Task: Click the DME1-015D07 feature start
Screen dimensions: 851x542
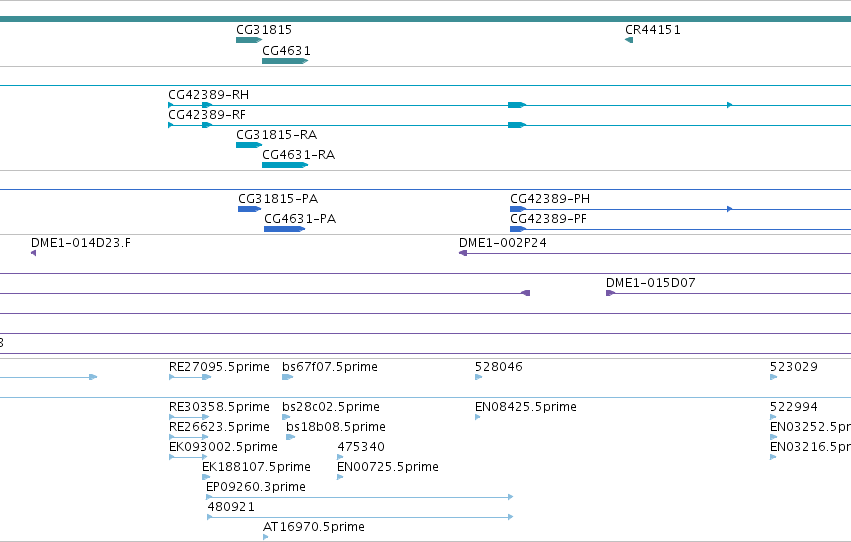Action: pos(611,293)
